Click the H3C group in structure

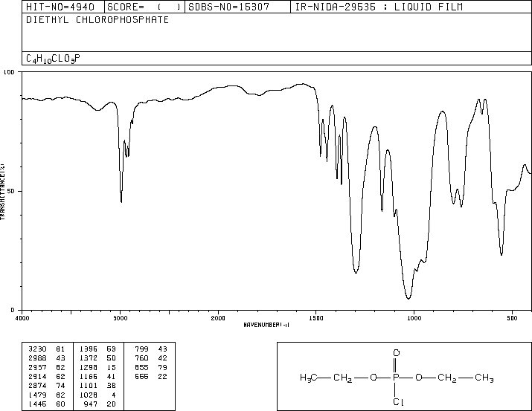308,378
